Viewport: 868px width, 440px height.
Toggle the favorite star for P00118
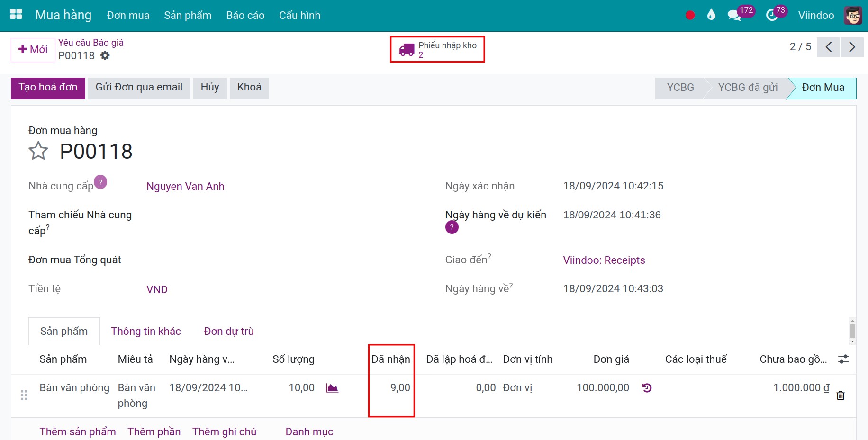tap(38, 151)
